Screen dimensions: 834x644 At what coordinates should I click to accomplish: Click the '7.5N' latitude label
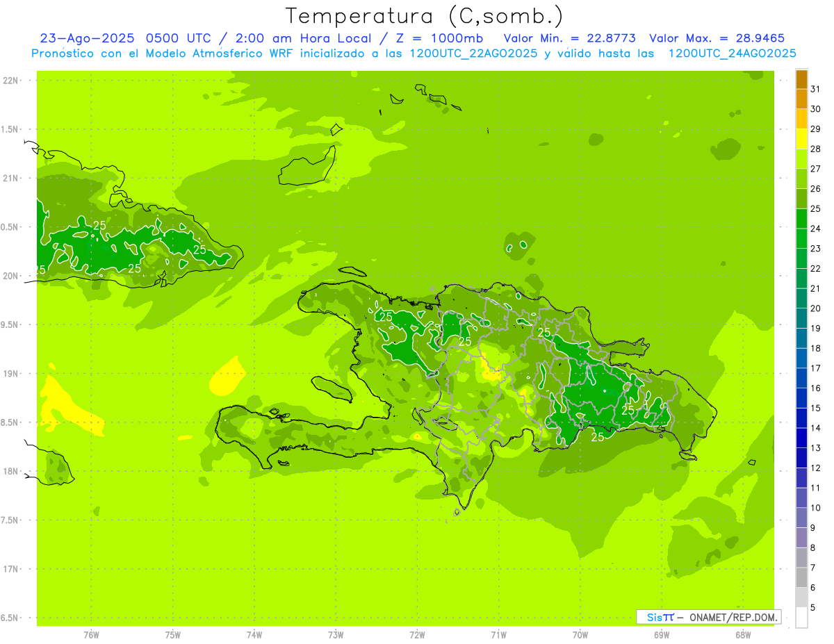point(10,520)
